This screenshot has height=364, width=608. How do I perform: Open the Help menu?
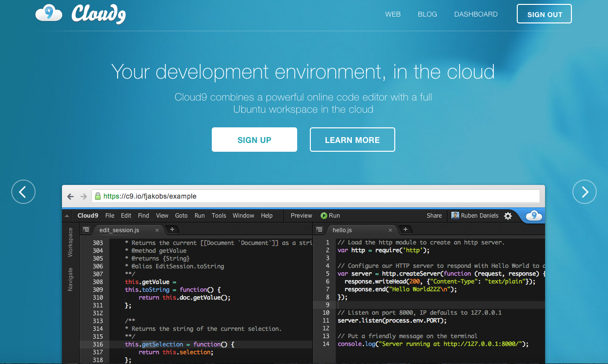pyautogui.click(x=267, y=216)
